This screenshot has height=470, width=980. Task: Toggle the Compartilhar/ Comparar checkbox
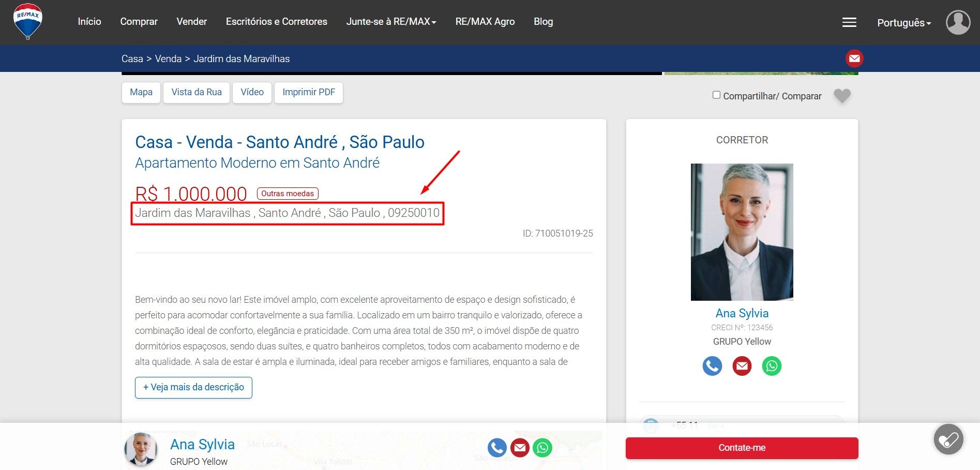pyautogui.click(x=716, y=95)
